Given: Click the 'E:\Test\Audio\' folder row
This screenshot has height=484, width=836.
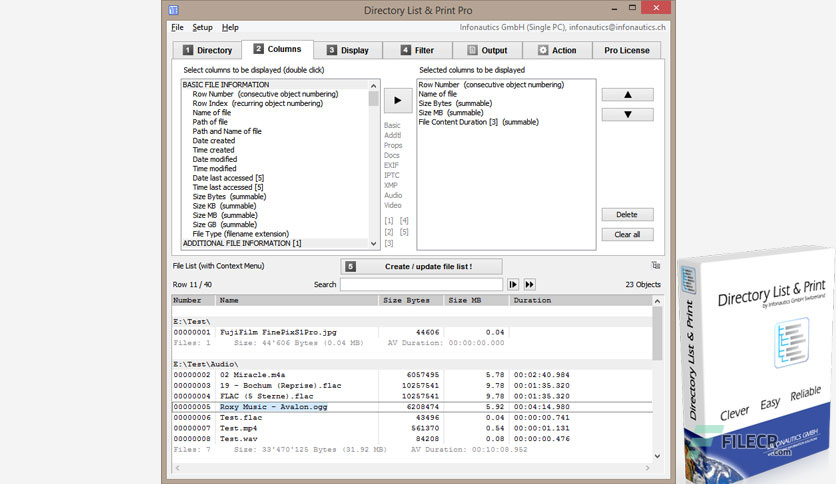Looking at the screenshot, I should [412, 364].
